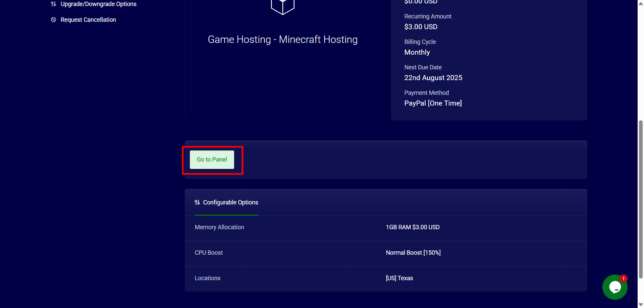644x308 pixels.
Task: Click the Upgrade/Downgrade Options sliders icon
Action: point(53,4)
